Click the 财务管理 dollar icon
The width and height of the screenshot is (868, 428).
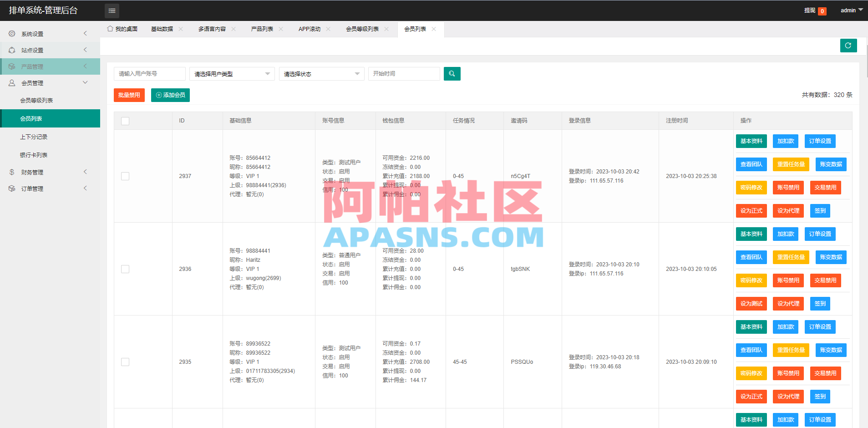point(11,172)
